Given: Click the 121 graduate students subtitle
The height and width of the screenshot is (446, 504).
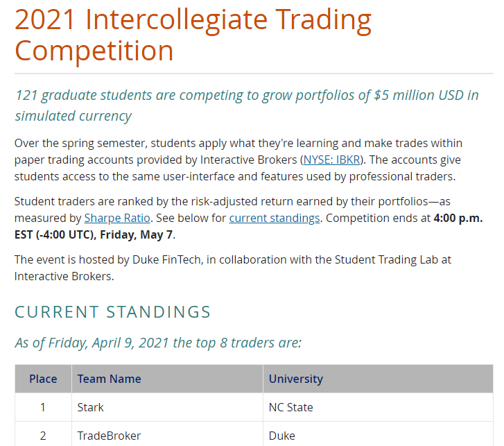Looking at the screenshot, I should [247, 105].
